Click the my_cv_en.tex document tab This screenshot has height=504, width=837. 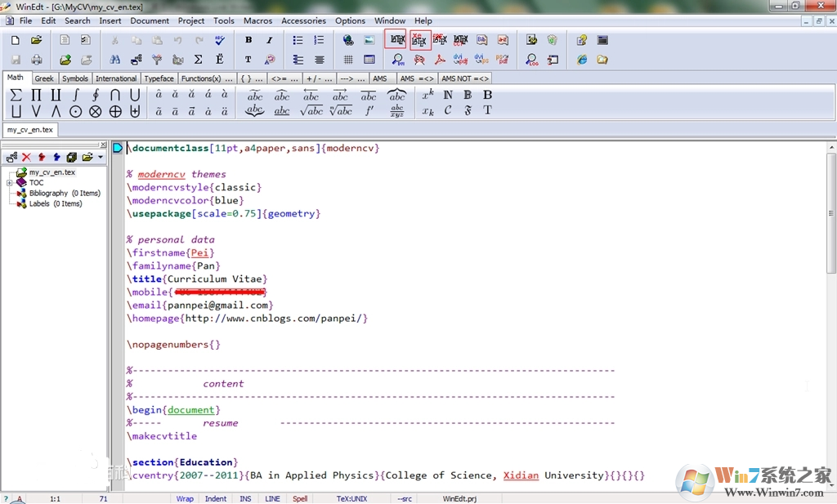point(30,129)
